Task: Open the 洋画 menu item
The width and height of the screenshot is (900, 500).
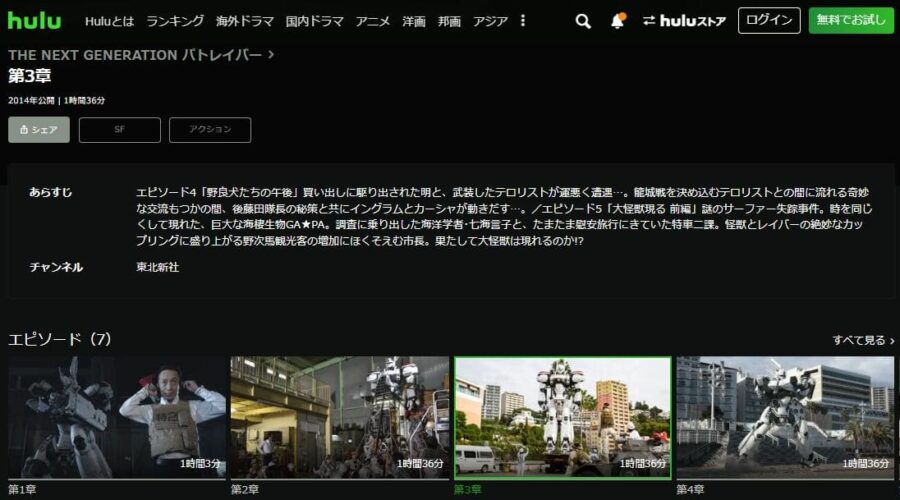Action: pos(414,21)
